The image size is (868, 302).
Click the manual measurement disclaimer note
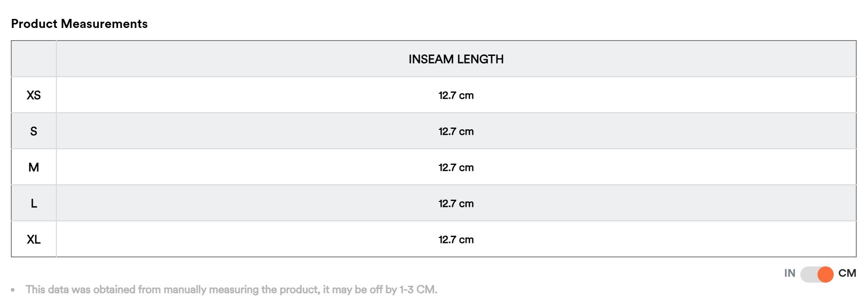[x=231, y=289]
